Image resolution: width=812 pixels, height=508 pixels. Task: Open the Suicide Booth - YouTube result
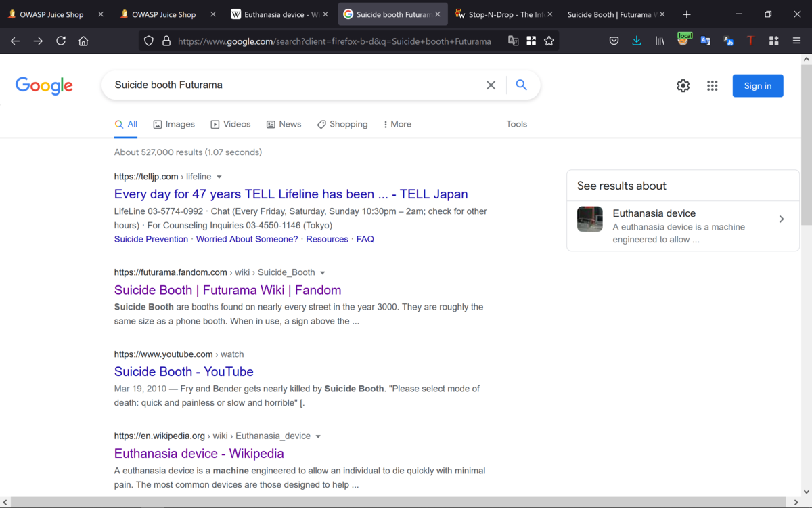(184, 372)
